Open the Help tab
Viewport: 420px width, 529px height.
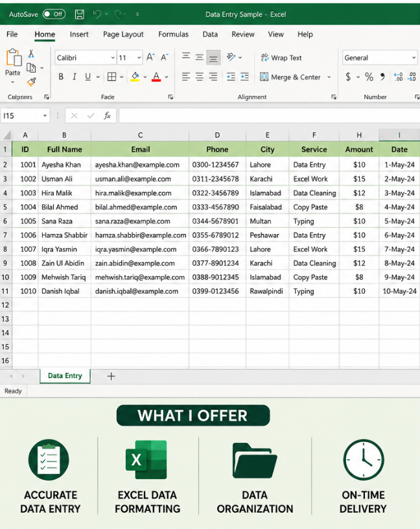tap(305, 34)
